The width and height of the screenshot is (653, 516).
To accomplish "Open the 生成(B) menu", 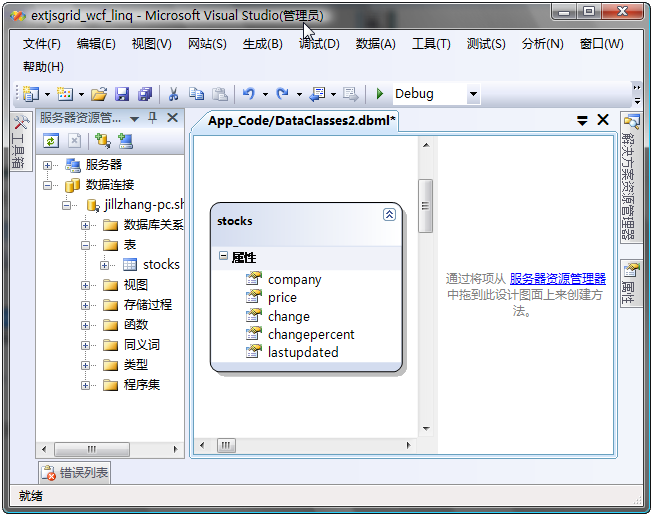I will click(262, 44).
